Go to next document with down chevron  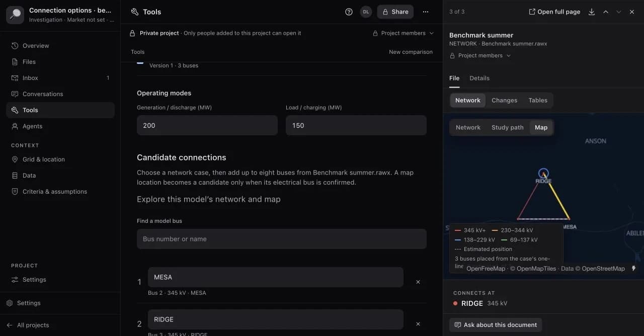619,12
